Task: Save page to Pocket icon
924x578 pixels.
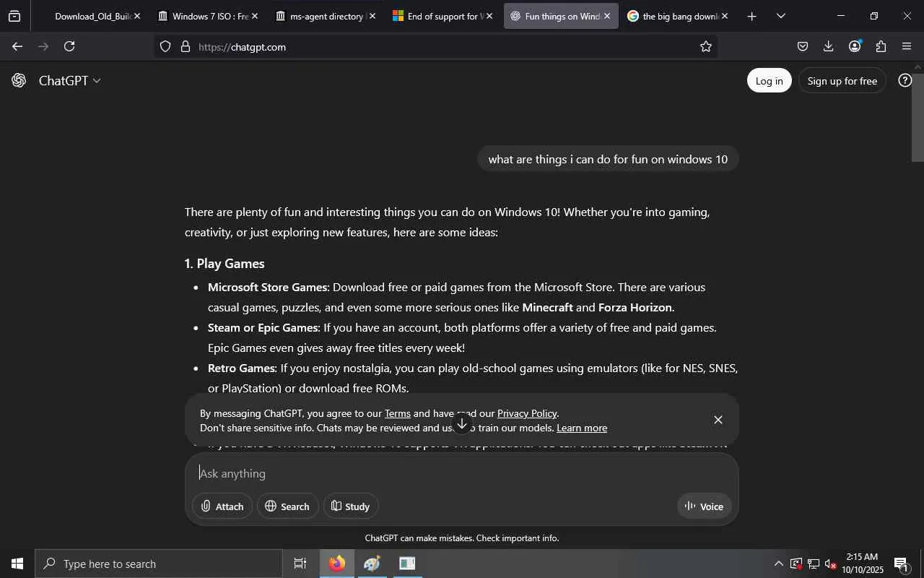Action: point(803,46)
